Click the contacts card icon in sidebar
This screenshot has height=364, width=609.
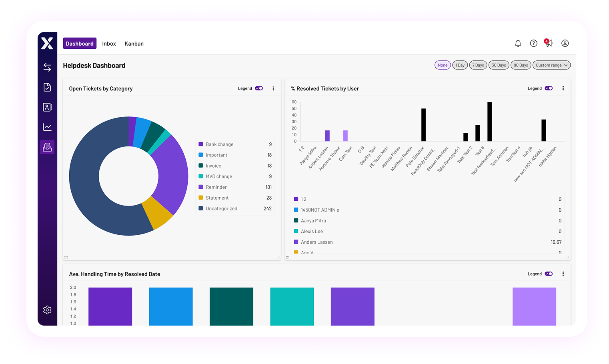click(x=47, y=107)
